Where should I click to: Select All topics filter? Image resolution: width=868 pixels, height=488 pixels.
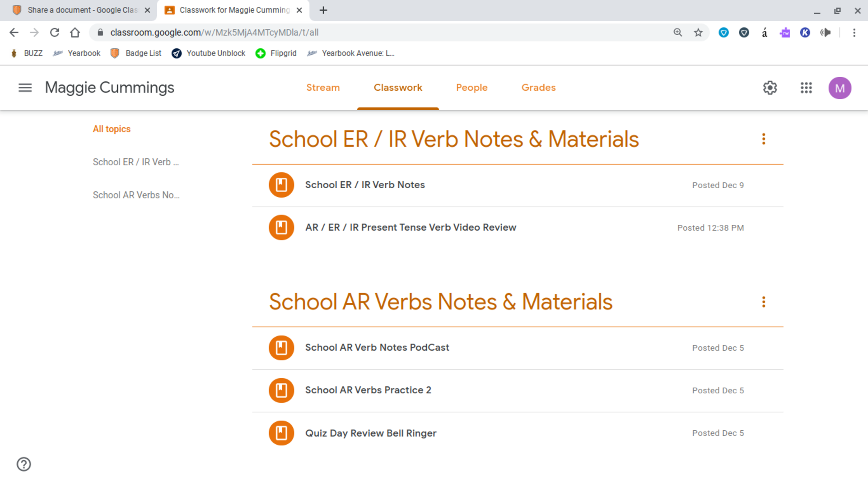point(111,129)
